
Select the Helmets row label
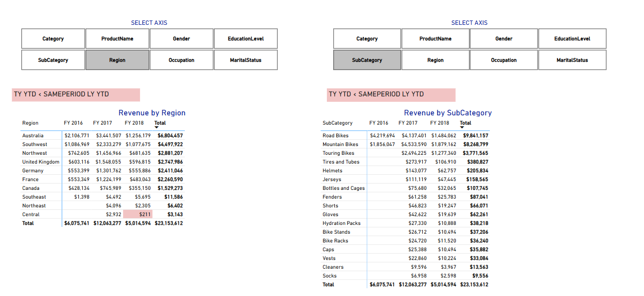(x=332, y=170)
